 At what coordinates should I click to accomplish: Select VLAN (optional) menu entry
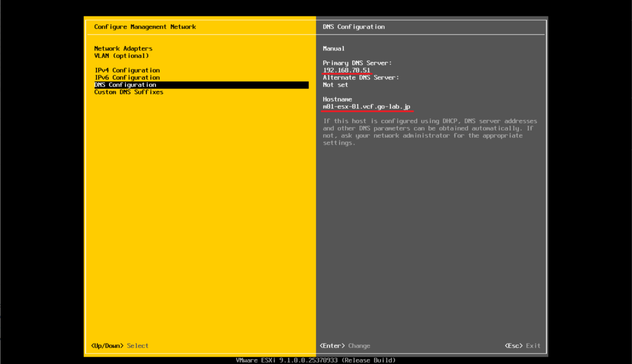pos(122,56)
